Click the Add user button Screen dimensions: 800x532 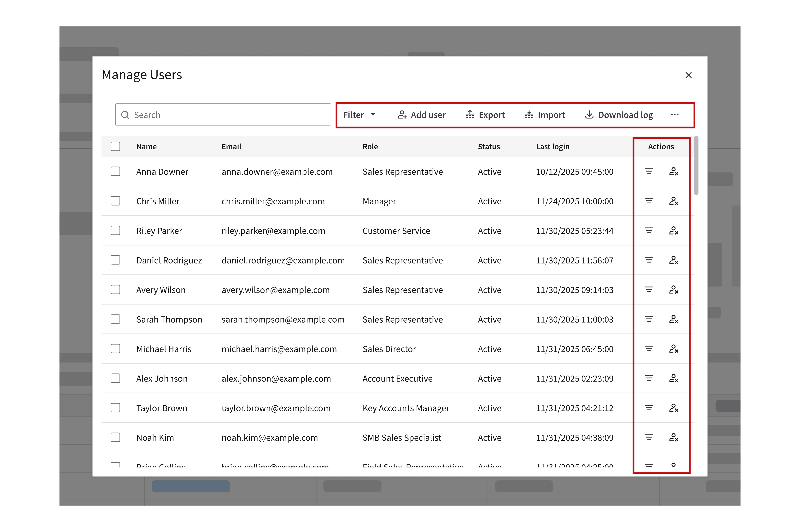(421, 115)
